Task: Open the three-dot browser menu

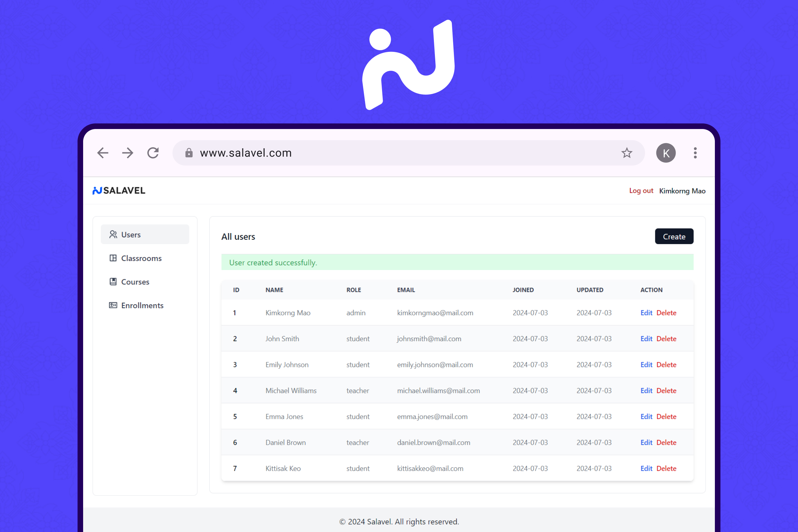Action: point(695,153)
